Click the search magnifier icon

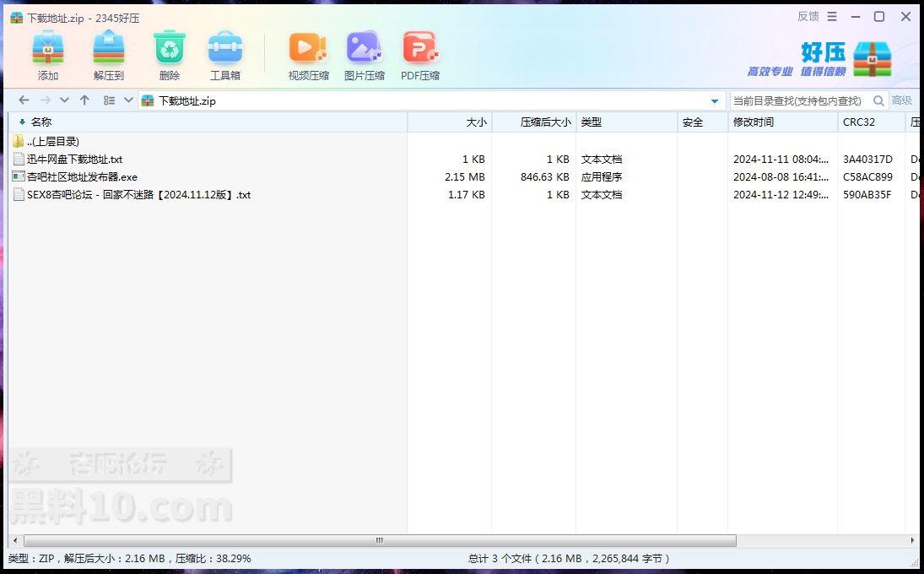878,100
